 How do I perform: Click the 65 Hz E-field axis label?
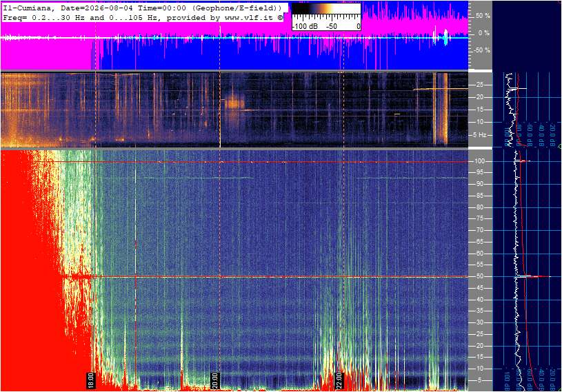pos(479,242)
